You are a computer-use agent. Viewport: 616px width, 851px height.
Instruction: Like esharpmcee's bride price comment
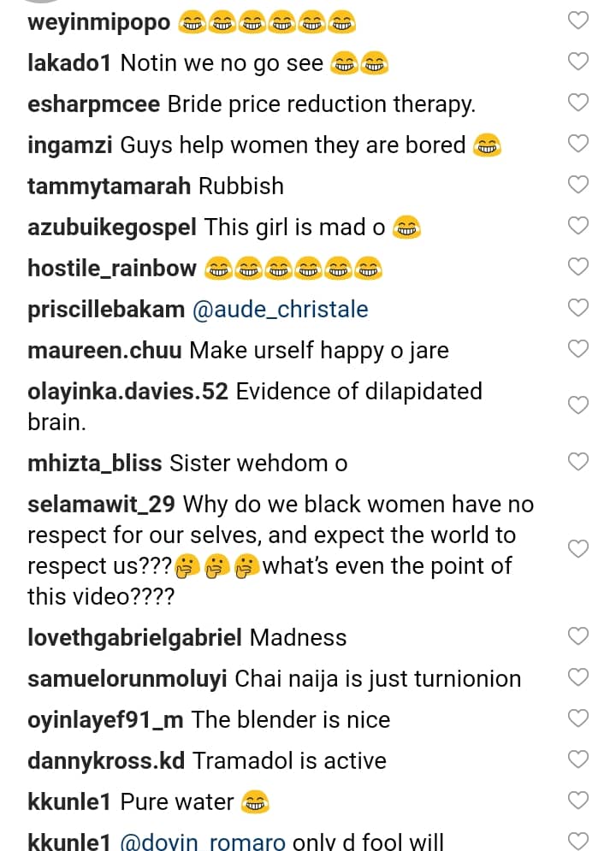(579, 103)
